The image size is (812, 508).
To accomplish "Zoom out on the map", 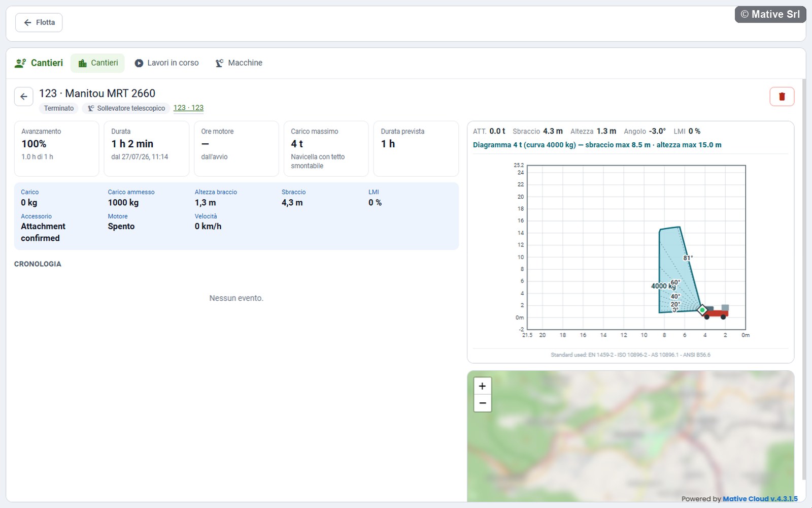I will pos(482,403).
